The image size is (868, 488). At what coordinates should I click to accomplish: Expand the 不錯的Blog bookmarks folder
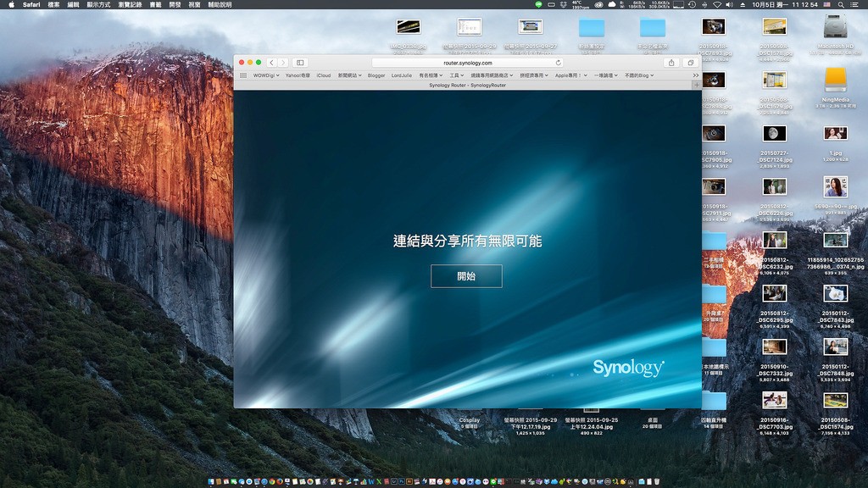point(639,75)
